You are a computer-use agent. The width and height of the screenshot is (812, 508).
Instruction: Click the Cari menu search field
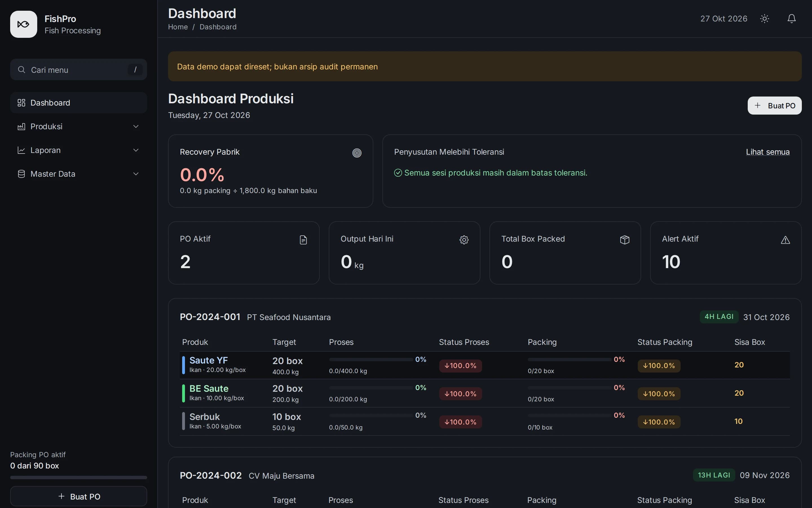pyautogui.click(x=78, y=69)
